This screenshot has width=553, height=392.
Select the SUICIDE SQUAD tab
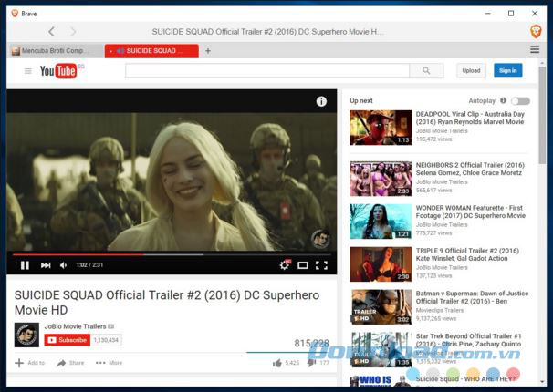[151, 51]
